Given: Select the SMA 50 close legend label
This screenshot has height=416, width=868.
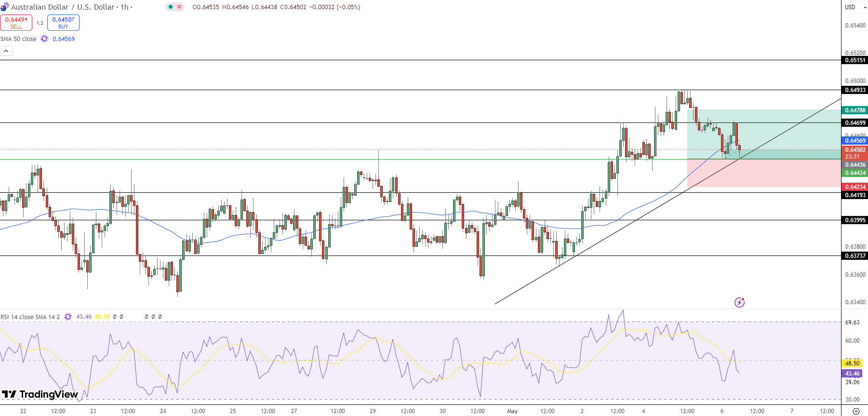Looking at the screenshot, I should tap(18, 39).
